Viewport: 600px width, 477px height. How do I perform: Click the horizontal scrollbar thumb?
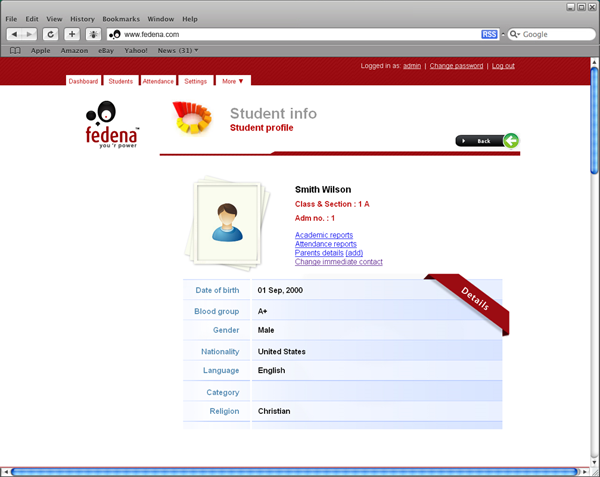295,472
